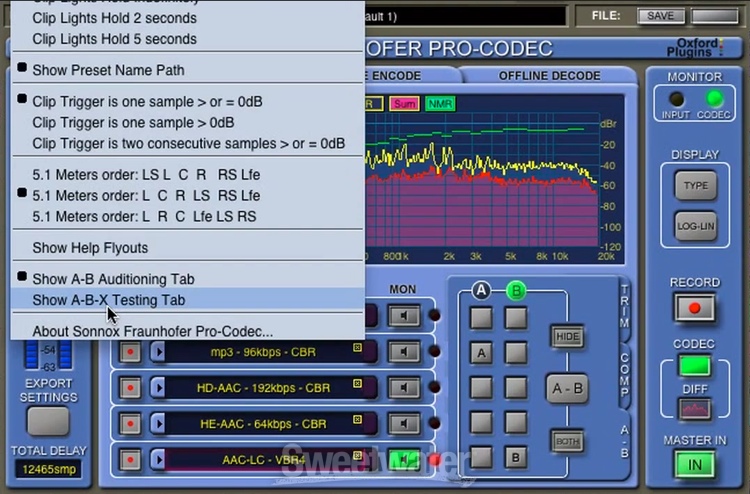This screenshot has height=494, width=750.
Task: Expand codec list arrow on AAC-LC row
Action: (x=158, y=460)
